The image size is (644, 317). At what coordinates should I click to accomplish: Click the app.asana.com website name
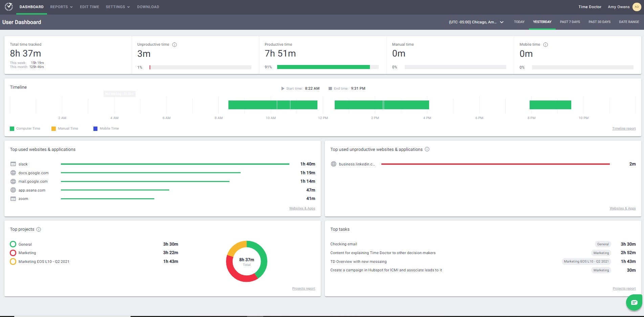(x=32, y=190)
